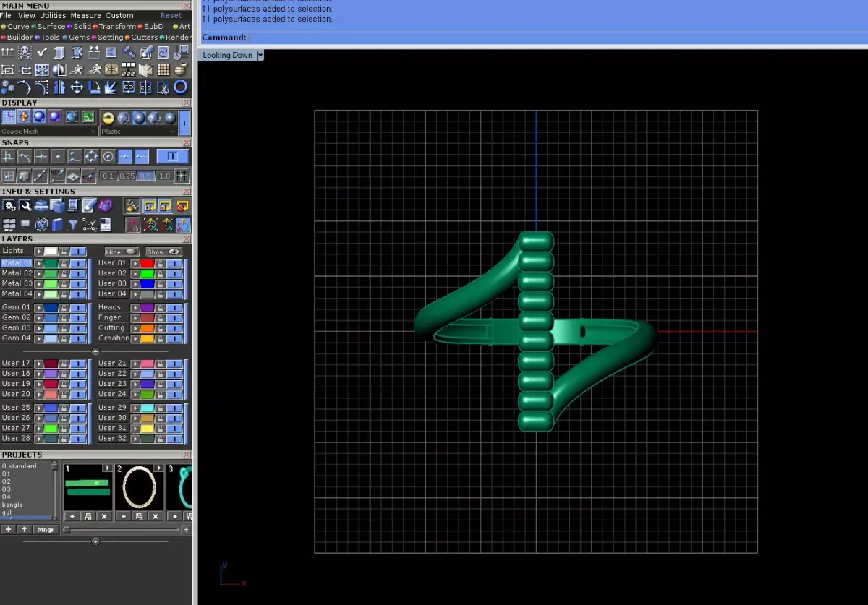The image size is (868, 605).
Task: Open the Measure menu
Action: (86, 15)
